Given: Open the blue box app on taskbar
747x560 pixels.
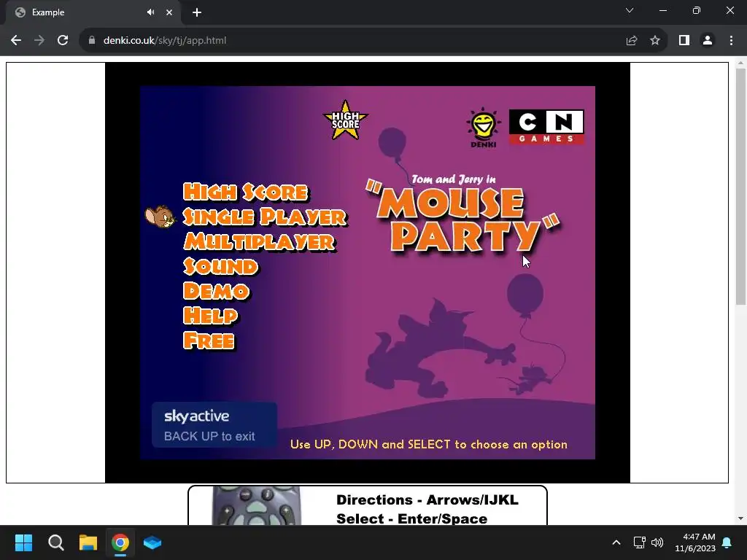Looking at the screenshot, I should [152, 542].
